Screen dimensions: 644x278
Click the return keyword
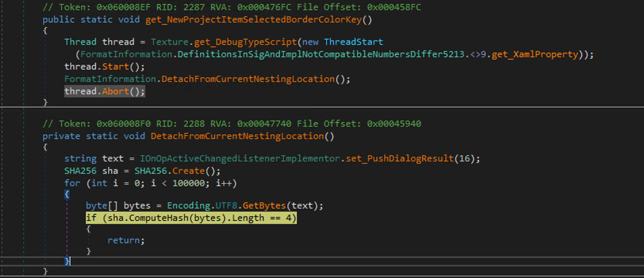pyautogui.click(x=124, y=240)
